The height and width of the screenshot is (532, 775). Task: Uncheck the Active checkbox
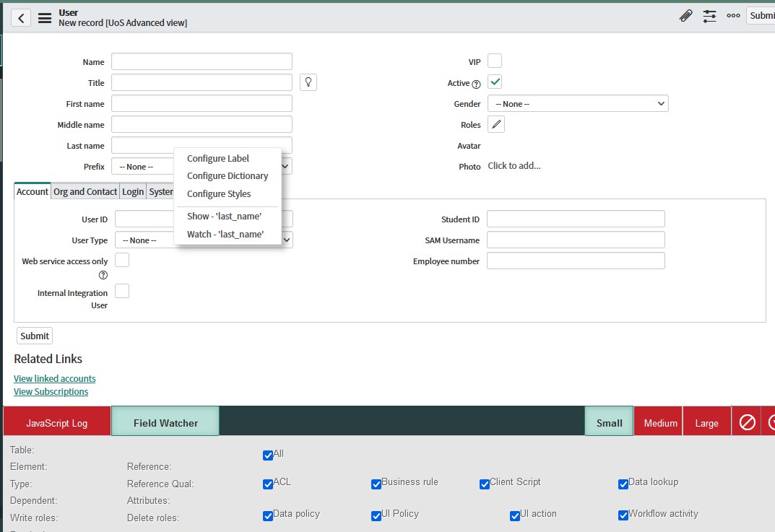click(494, 82)
